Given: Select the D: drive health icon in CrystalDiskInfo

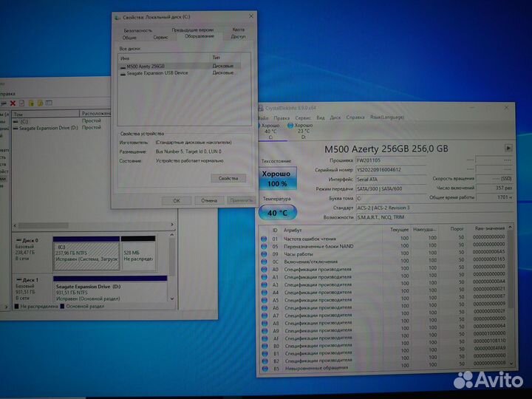Looking at the screenshot, I should click(290, 126).
